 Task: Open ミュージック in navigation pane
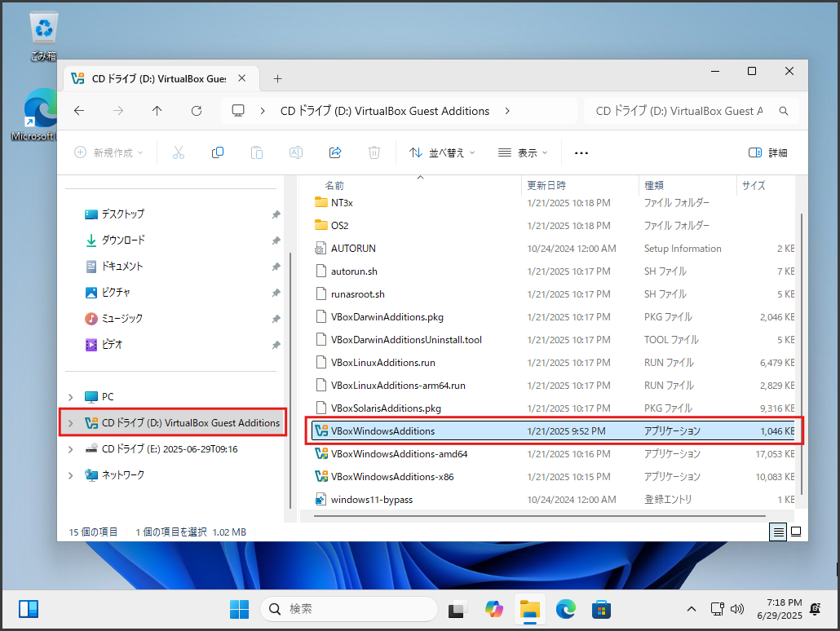tap(122, 319)
